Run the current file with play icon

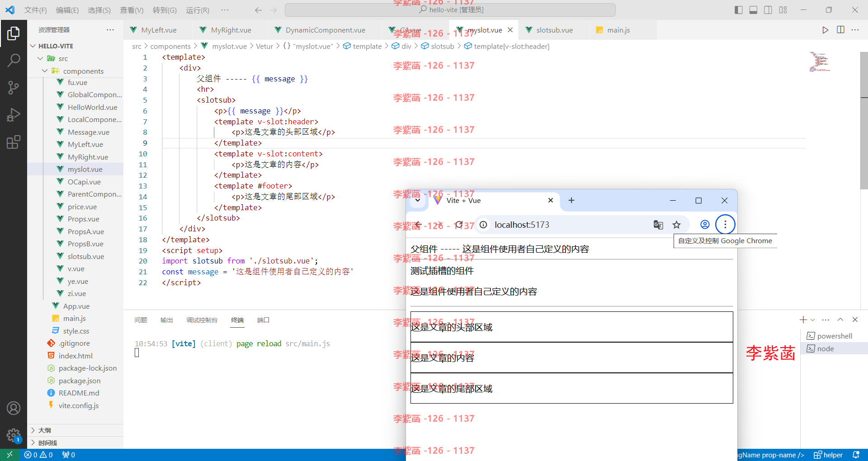tap(826, 30)
